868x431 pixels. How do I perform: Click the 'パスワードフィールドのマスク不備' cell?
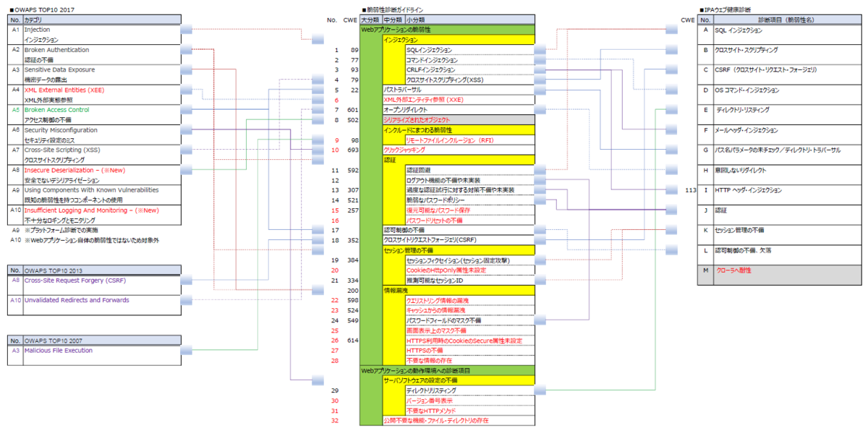click(469, 320)
